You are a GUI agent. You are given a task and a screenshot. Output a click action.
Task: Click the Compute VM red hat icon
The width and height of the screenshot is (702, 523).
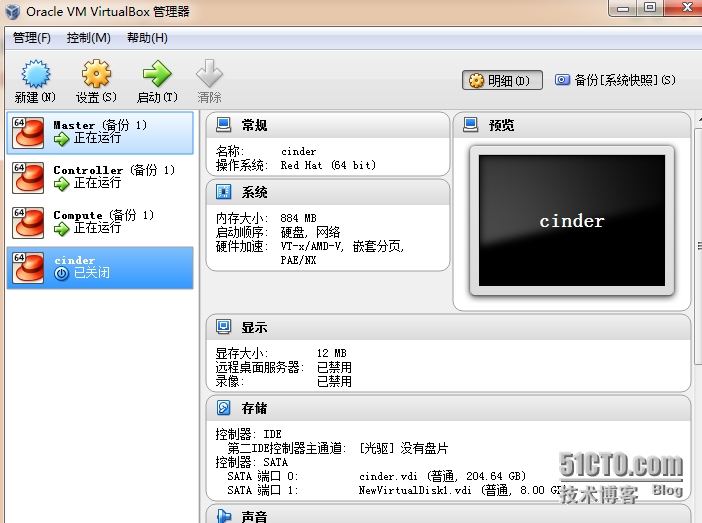28,223
